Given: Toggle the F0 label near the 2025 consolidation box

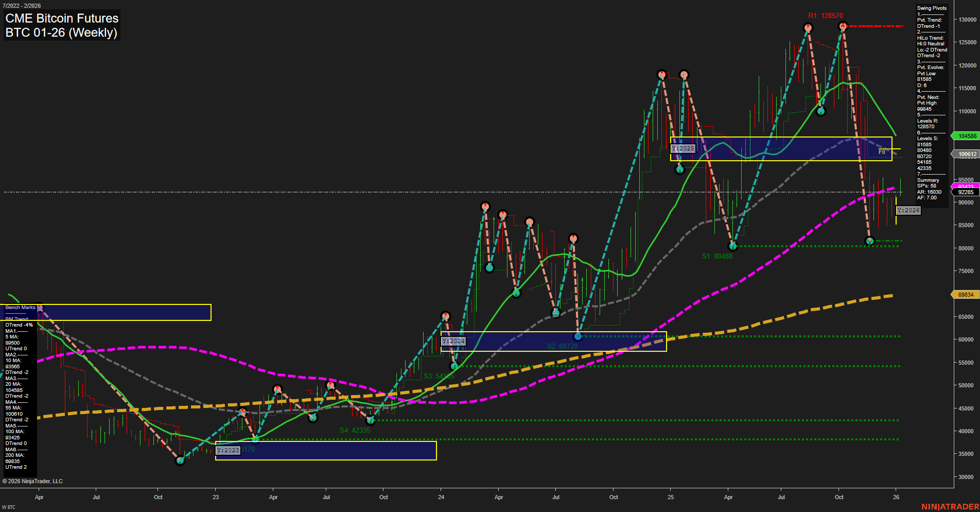Looking at the screenshot, I should (882, 151).
